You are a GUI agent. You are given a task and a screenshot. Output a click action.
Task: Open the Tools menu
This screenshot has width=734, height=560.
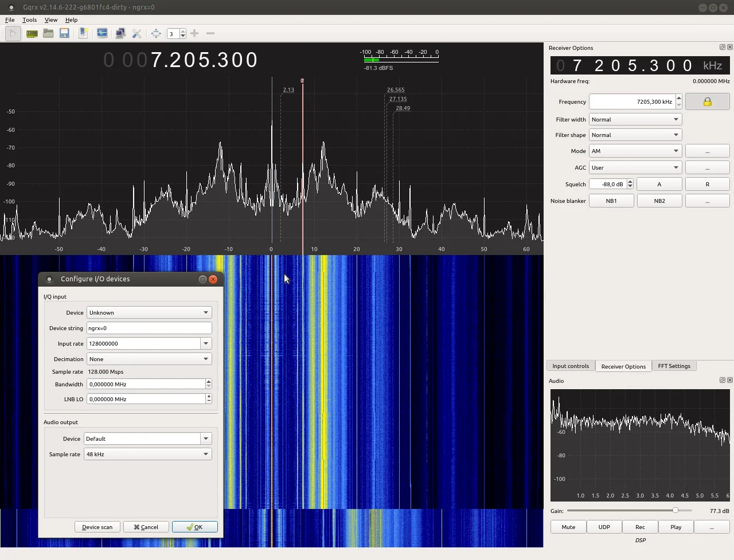point(29,19)
